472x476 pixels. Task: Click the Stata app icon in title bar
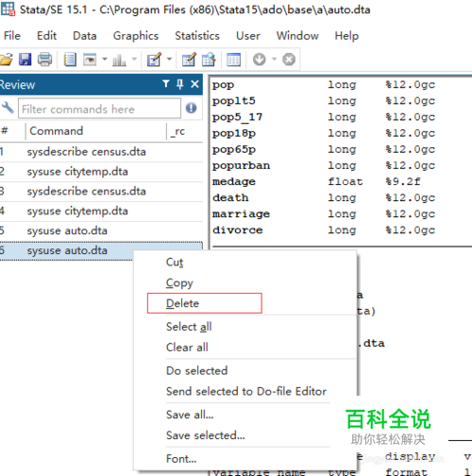(8, 8)
